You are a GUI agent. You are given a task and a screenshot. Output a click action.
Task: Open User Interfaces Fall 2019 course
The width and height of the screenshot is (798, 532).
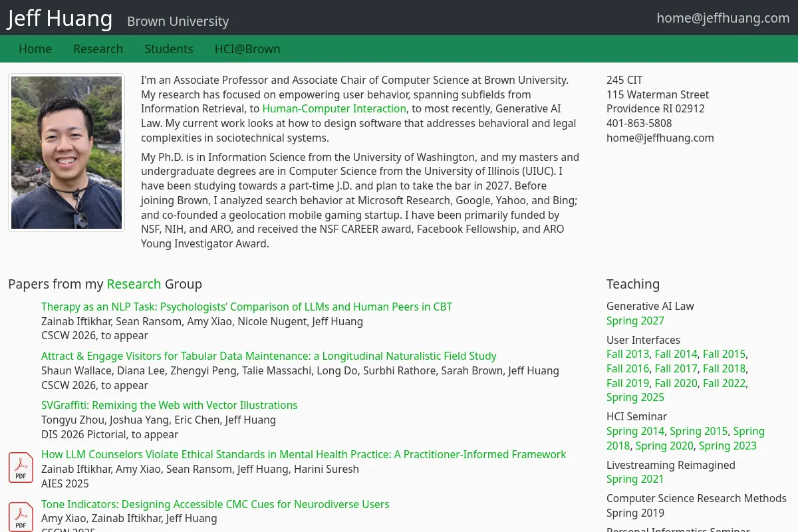628,383
